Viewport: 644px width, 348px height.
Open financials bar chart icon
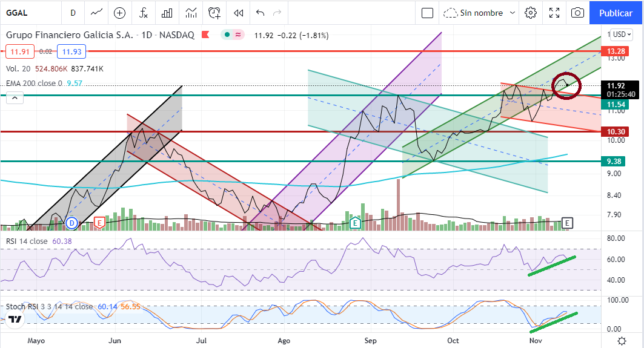(168, 13)
